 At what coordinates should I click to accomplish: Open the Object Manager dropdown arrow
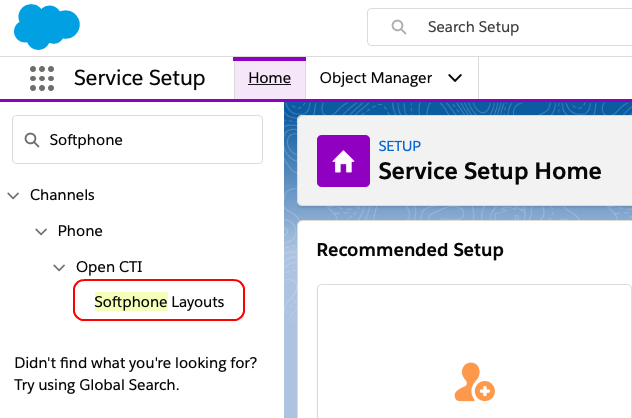455,78
